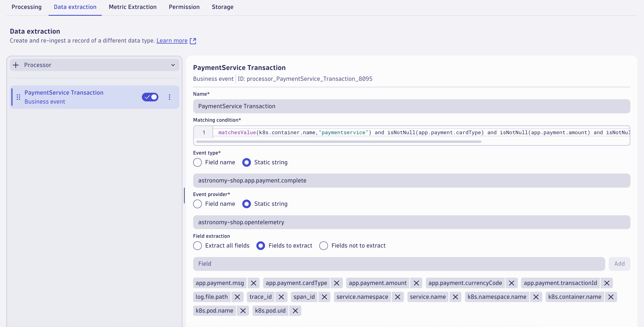
Task: Follow the Learn more link
Action: tap(172, 41)
